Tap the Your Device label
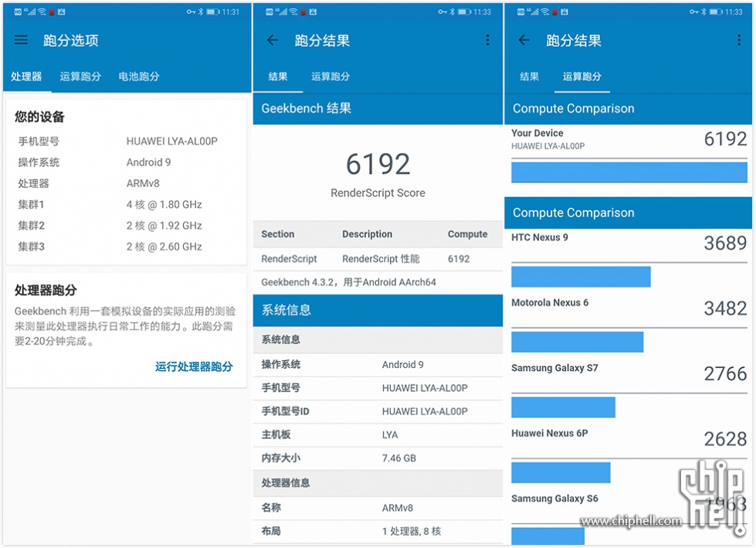The image size is (756, 548). pyautogui.click(x=537, y=133)
